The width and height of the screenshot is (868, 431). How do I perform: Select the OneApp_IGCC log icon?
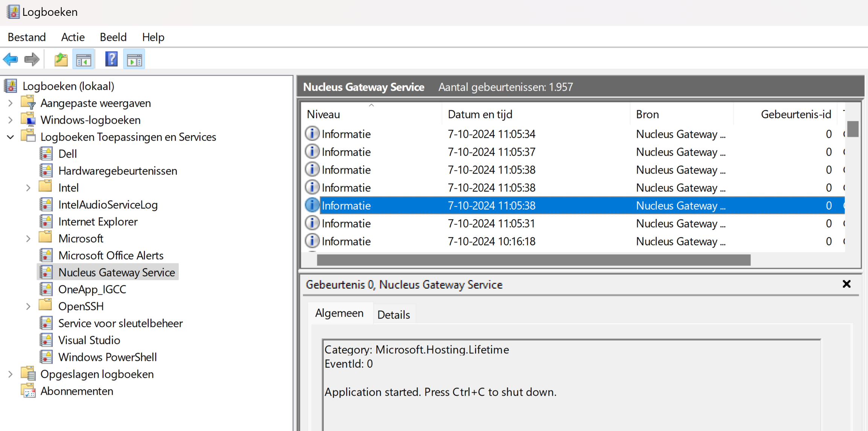coord(46,289)
